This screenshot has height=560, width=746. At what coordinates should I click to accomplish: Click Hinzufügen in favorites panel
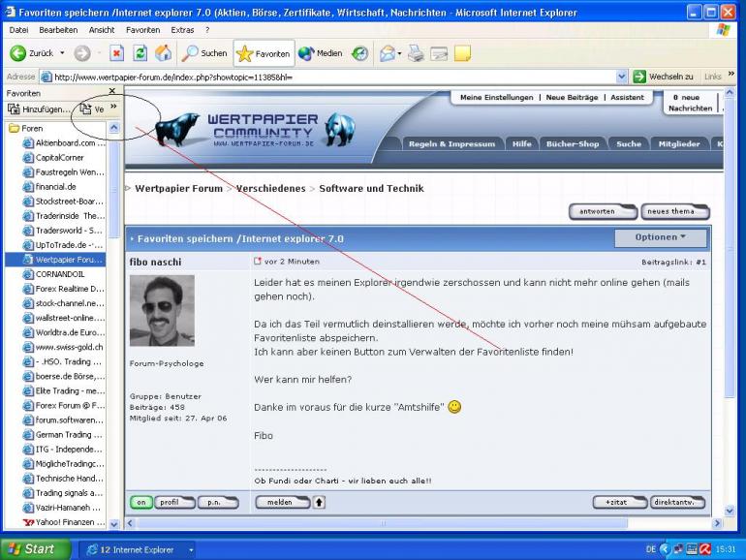39,109
